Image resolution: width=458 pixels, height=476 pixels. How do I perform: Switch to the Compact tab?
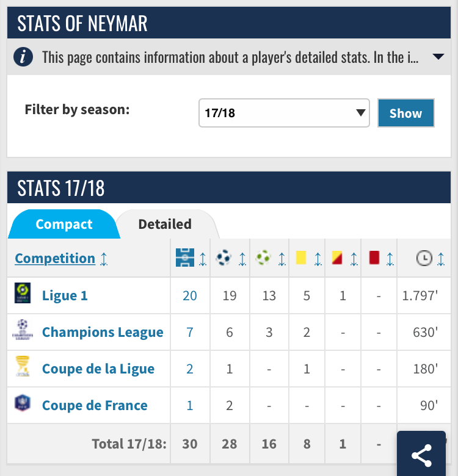point(64,224)
